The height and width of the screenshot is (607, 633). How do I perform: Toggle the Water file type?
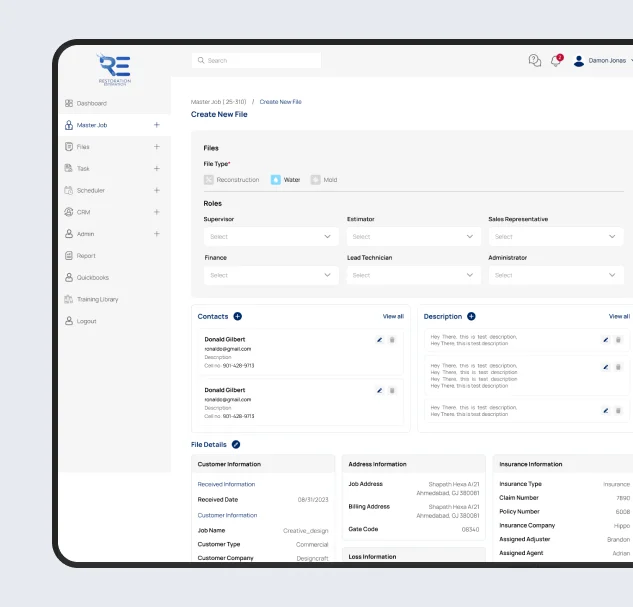[285, 180]
